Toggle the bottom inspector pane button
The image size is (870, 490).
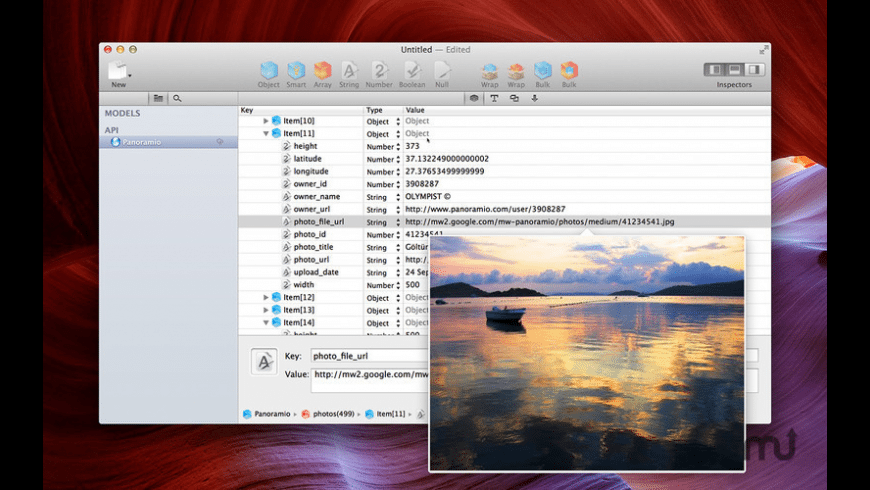[x=734, y=70]
